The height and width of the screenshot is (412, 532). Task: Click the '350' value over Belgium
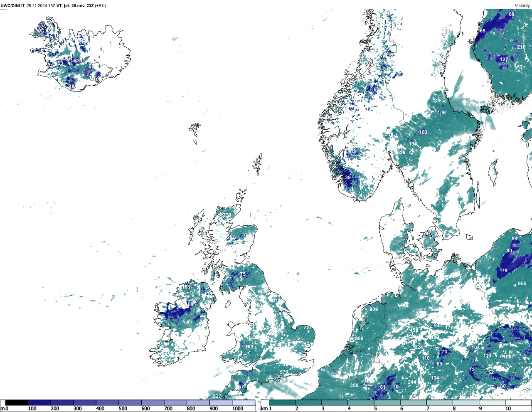[x=354, y=385]
